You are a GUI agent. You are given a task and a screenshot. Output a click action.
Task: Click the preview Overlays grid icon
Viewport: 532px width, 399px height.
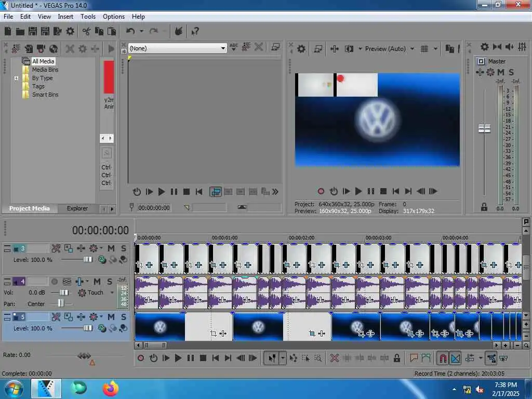[424, 49]
